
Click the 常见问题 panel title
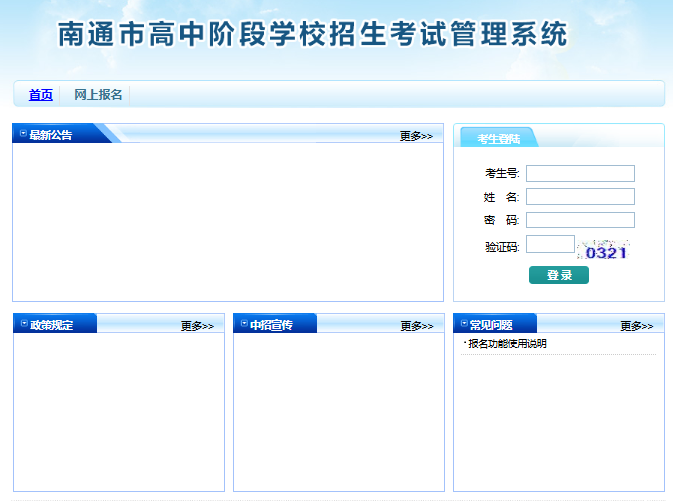coord(491,325)
